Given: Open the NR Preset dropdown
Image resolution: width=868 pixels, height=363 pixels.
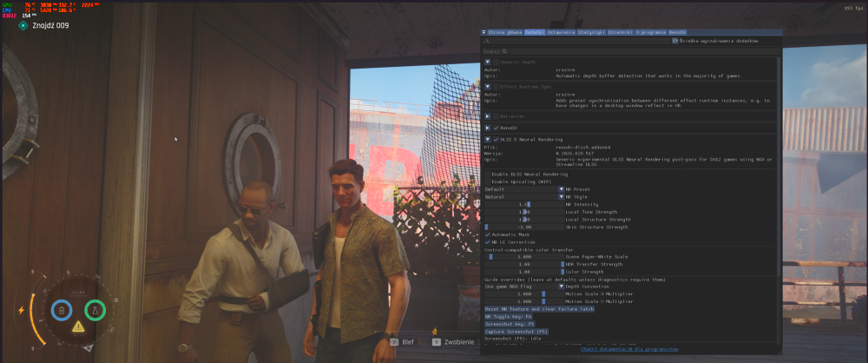Looking at the screenshot, I should (x=524, y=189).
